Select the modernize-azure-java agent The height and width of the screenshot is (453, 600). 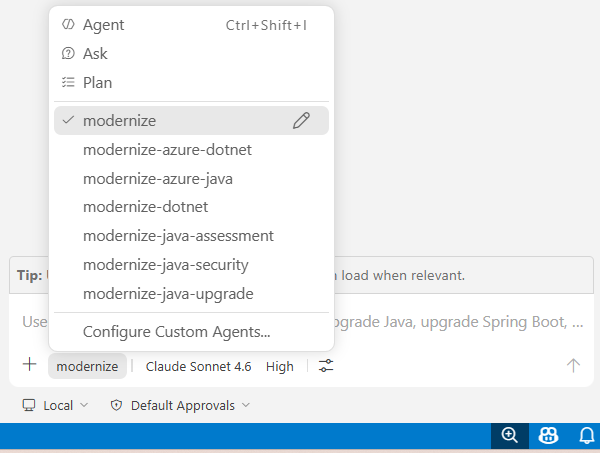pyautogui.click(x=191, y=179)
